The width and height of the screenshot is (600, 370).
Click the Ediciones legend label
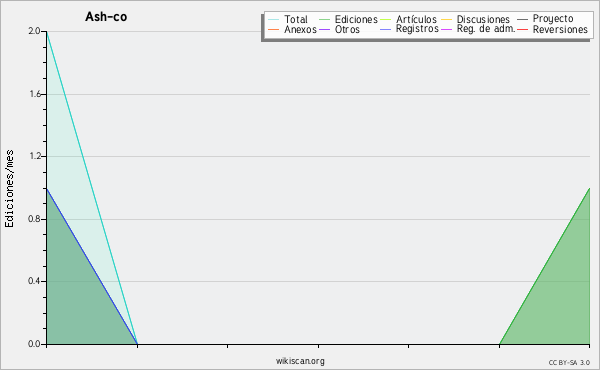[x=356, y=19]
